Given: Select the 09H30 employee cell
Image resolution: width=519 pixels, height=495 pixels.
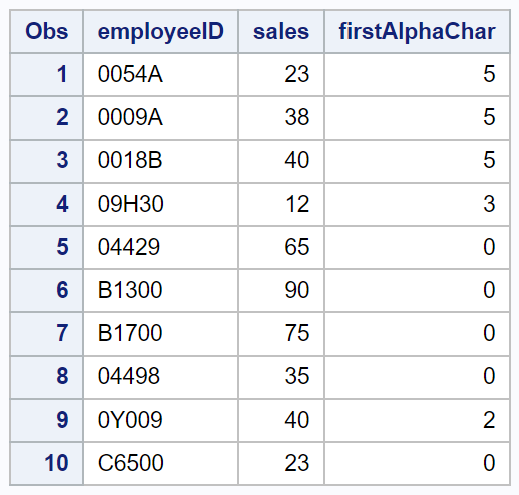Looking at the screenshot, I should 161,204.
